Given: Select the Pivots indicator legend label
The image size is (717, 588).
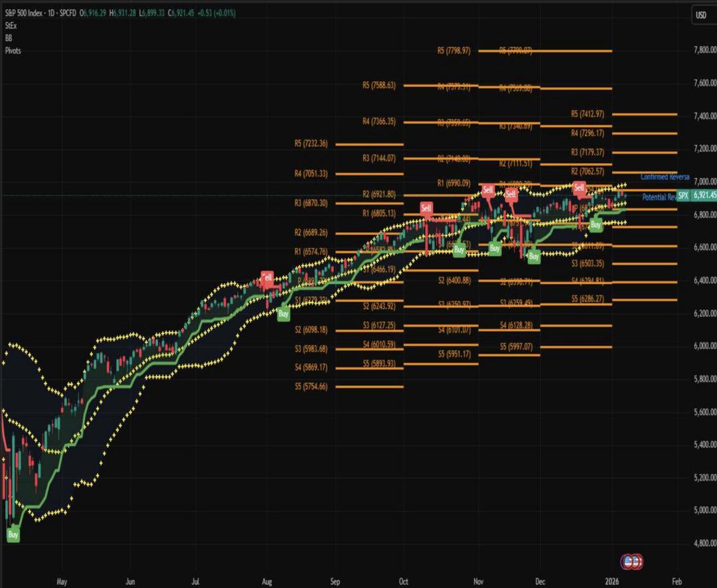Looking at the screenshot, I should pos(13,50).
